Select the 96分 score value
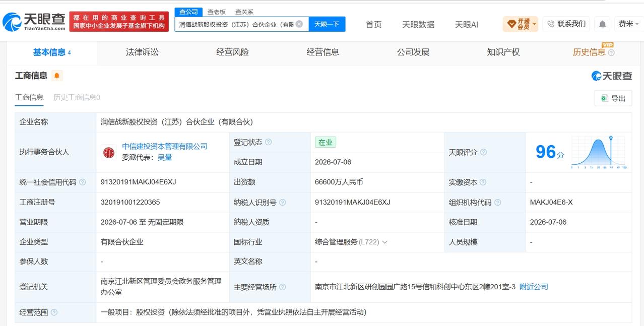The image size is (644, 326). (550, 152)
